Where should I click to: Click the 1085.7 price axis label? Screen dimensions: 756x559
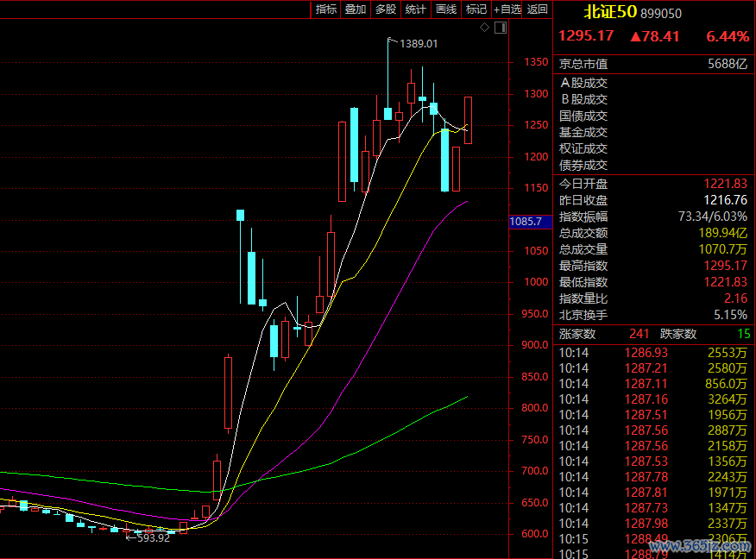[526, 222]
